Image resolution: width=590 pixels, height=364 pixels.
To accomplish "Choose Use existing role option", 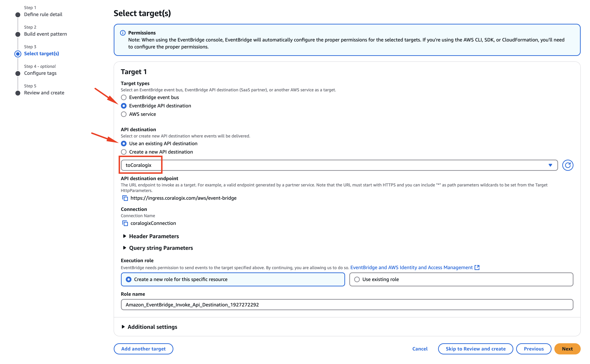I will tap(461, 279).
